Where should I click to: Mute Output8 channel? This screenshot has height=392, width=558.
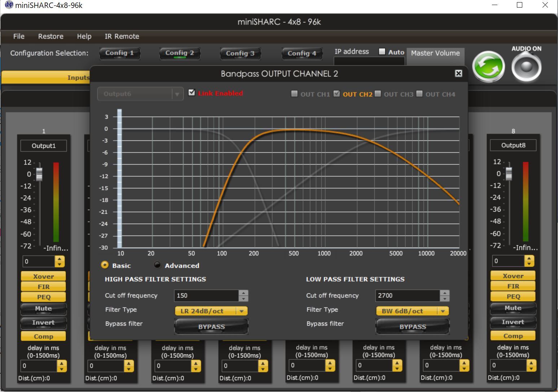513,308
